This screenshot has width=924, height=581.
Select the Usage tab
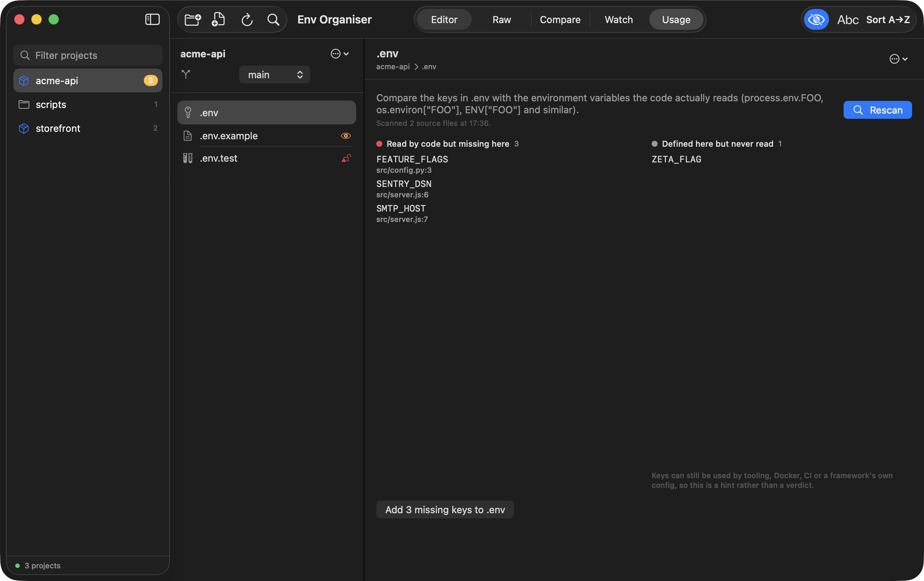(676, 20)
